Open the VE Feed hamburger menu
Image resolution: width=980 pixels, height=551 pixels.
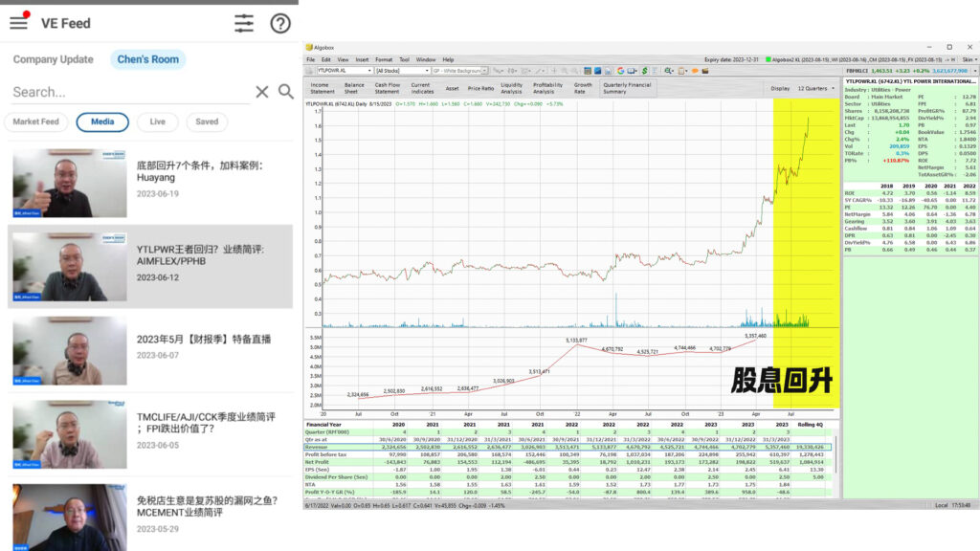(x=19, y=23)
